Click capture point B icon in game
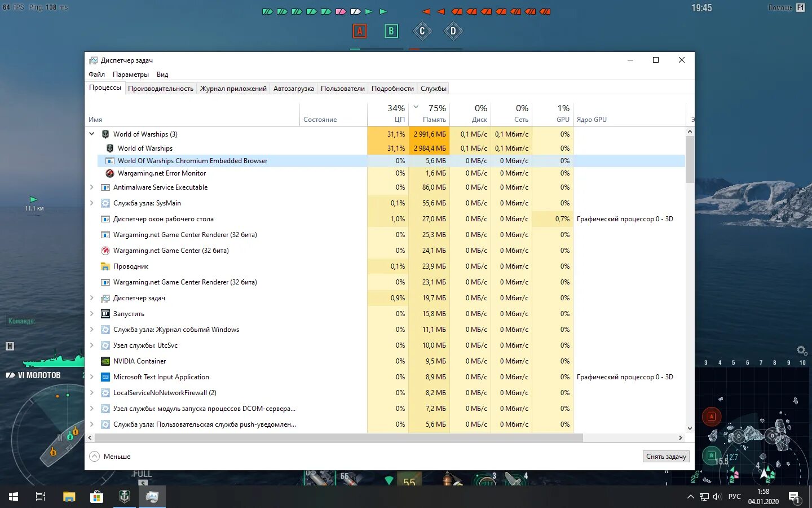 [x=391, y=31]
